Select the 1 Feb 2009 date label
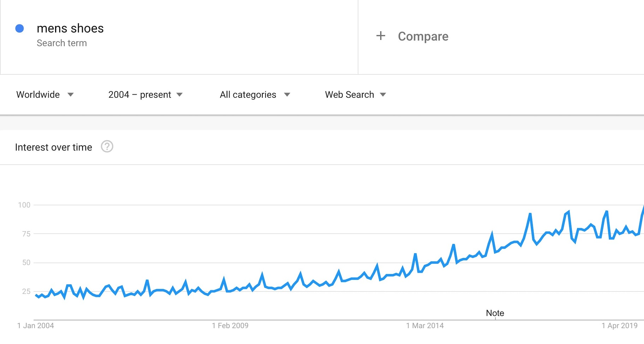644x344 pixels. pos(230,326)
